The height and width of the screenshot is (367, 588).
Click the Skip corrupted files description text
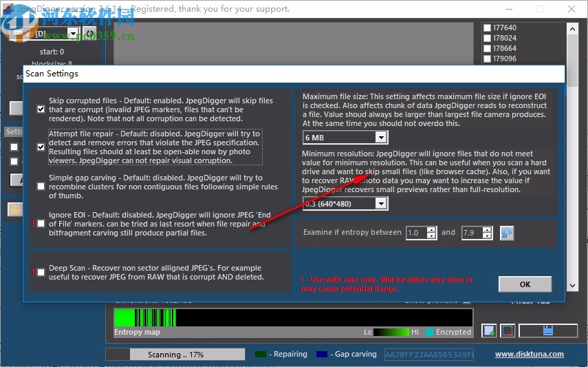161,109
